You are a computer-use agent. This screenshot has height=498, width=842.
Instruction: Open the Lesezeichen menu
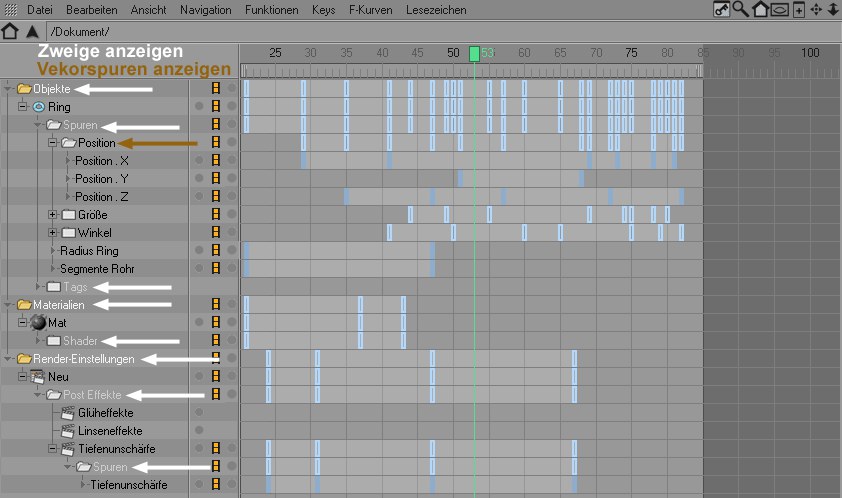point(435,9)
